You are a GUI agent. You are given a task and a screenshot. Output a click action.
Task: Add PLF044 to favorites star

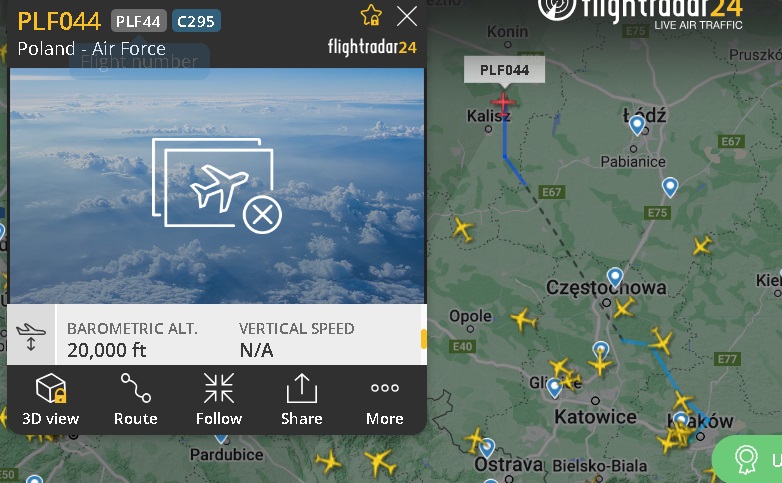371,15
